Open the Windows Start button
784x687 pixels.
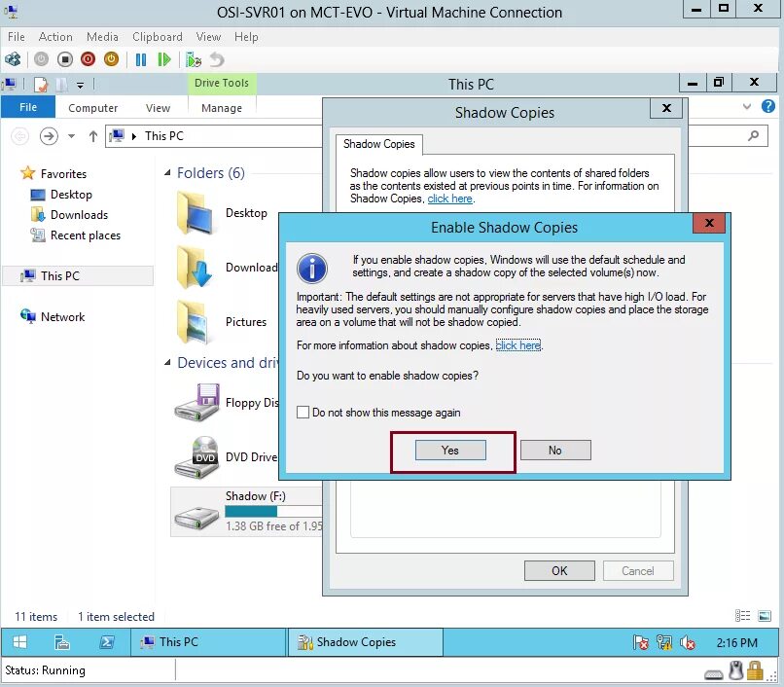click(x=20, y=642)
